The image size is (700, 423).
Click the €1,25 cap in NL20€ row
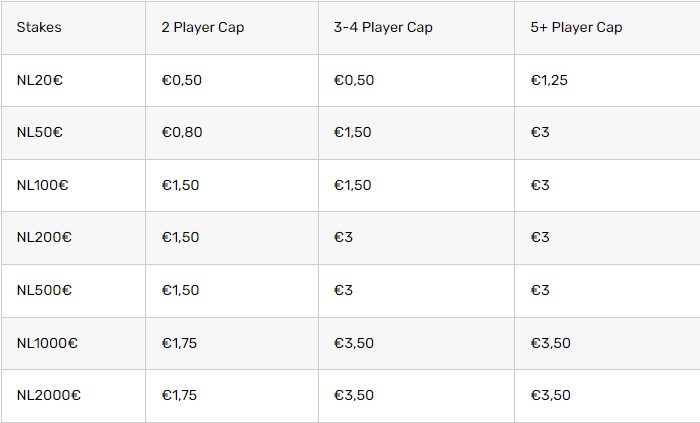pos(549,80)
